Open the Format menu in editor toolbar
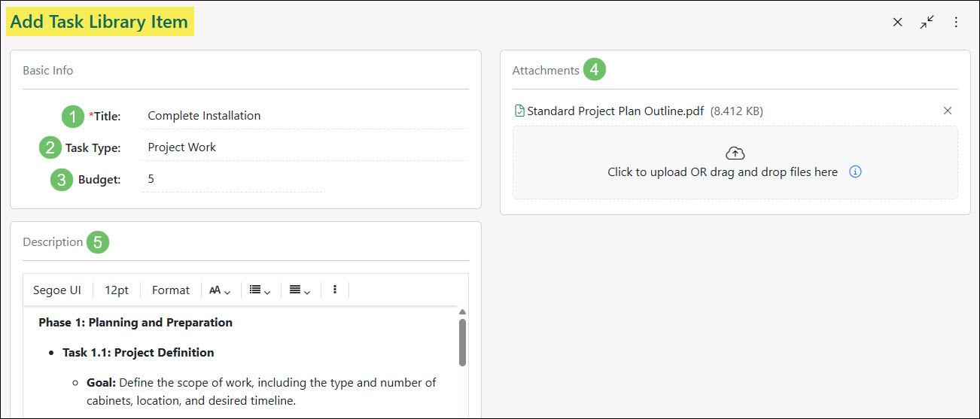Viewport: 980px width, 419px height. [x=171, y=290]
